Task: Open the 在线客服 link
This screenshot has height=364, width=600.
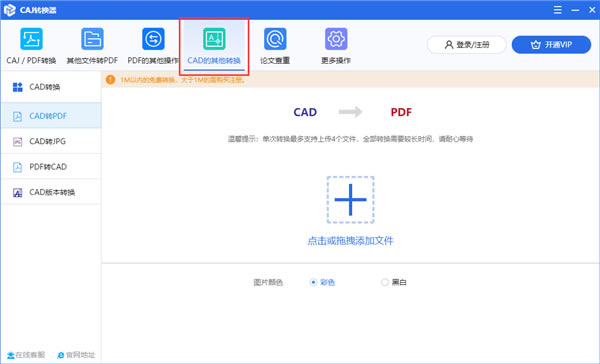Action: pos(26,355)
